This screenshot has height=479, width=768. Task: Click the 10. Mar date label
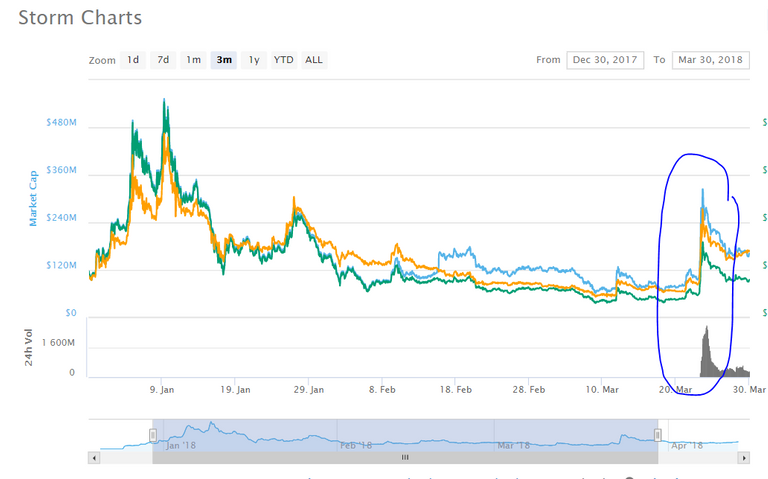coord(602,390)
